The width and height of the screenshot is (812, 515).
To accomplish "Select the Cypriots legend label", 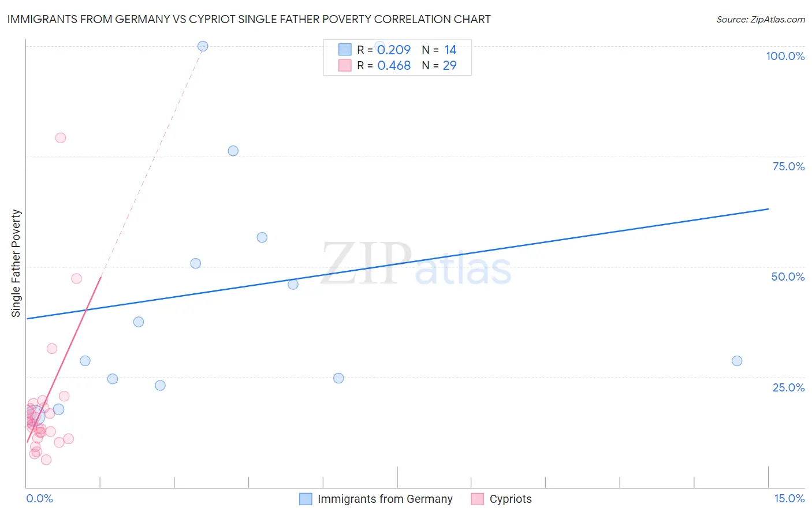I will tap(511, 499).
